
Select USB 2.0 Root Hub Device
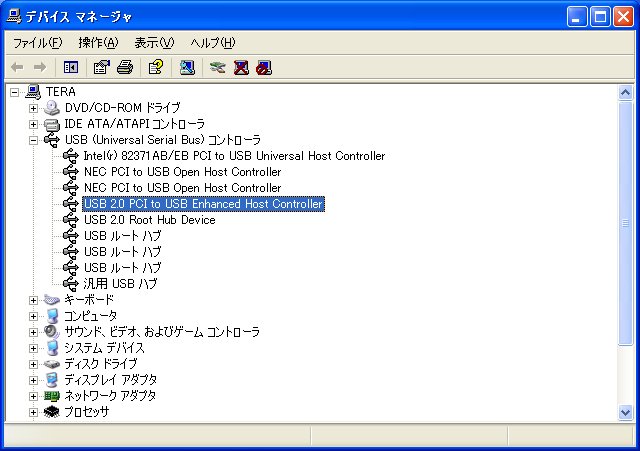click(x=149, y=220)
